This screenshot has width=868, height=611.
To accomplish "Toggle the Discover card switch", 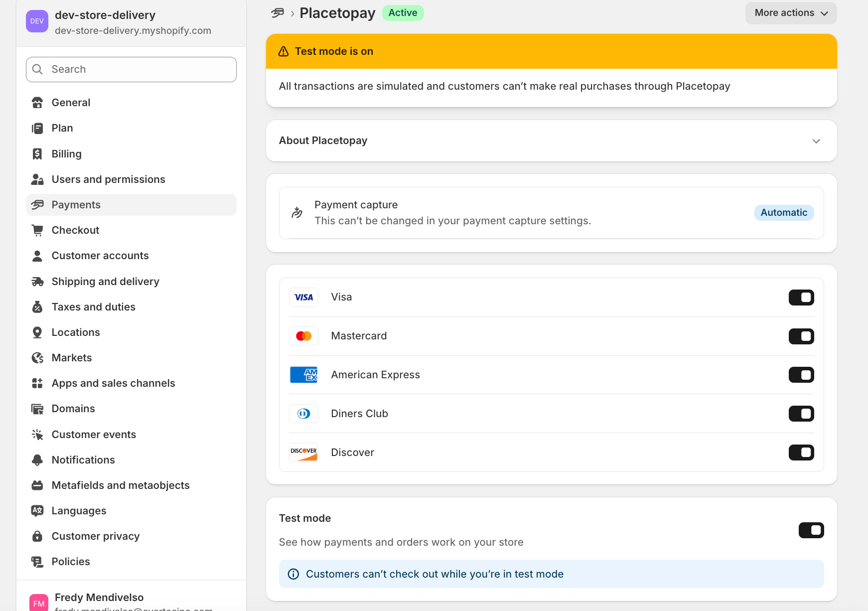I will click(801, 453).
